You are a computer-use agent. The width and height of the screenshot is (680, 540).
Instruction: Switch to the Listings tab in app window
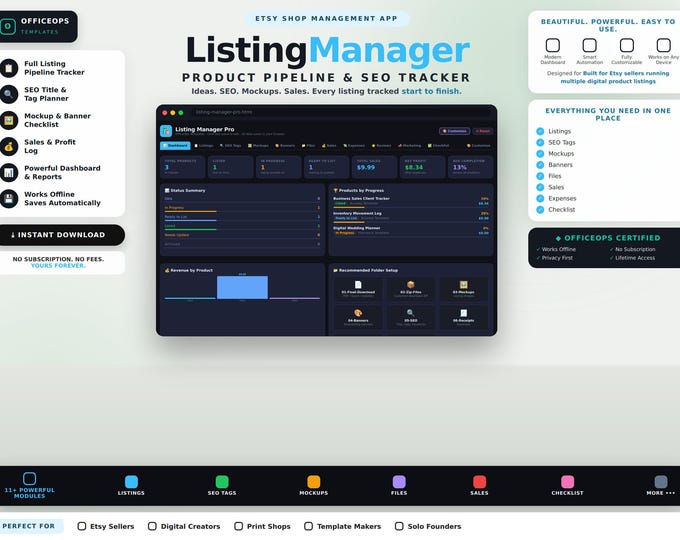point(204,146)
